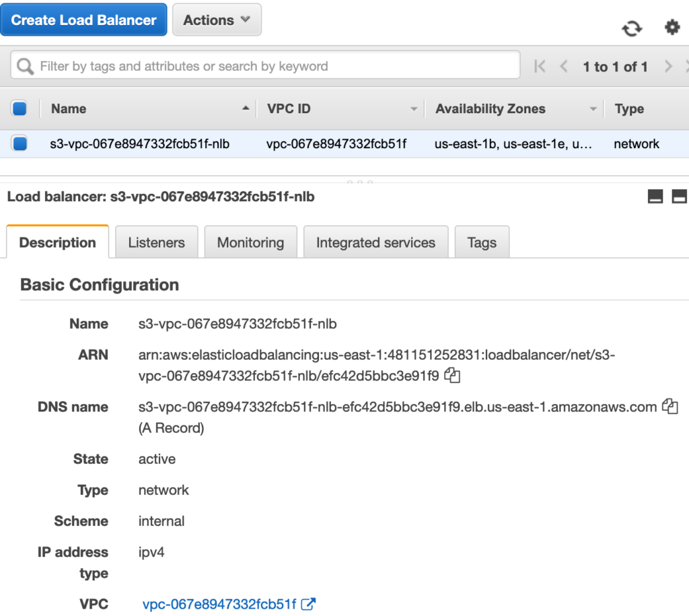
Task: Click the Scheme value 'internal'
Action: click(161, 521)
